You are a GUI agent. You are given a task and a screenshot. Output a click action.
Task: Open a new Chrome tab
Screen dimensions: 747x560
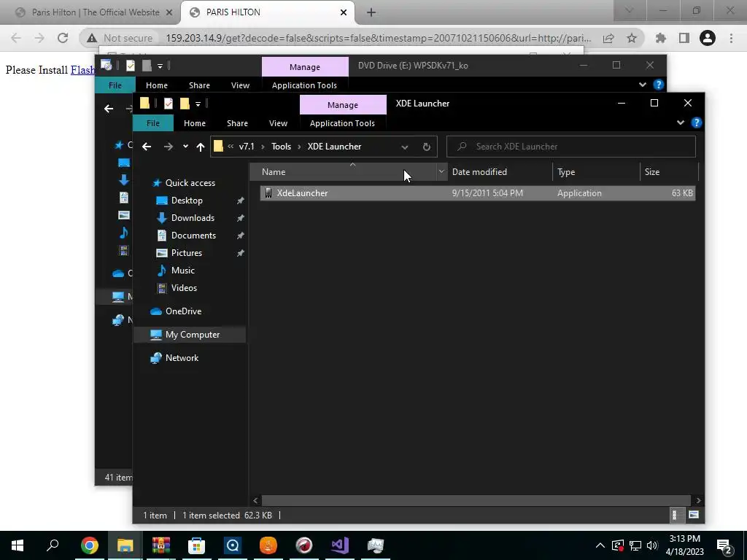[x=371, y=12]
